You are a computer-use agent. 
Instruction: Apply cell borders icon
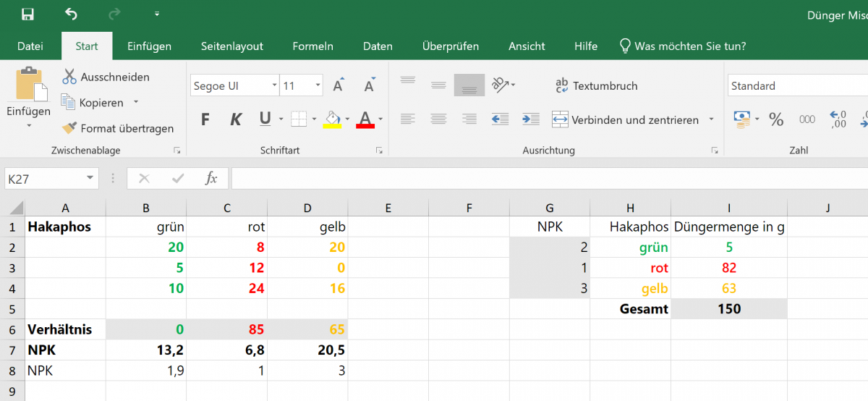299,119
